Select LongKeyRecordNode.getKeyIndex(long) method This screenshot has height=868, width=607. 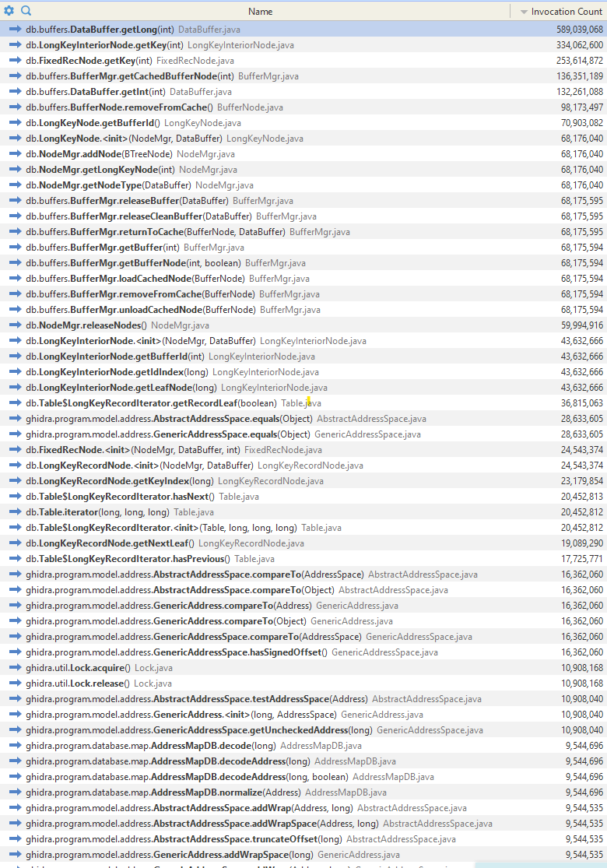[x=120, y=481]
